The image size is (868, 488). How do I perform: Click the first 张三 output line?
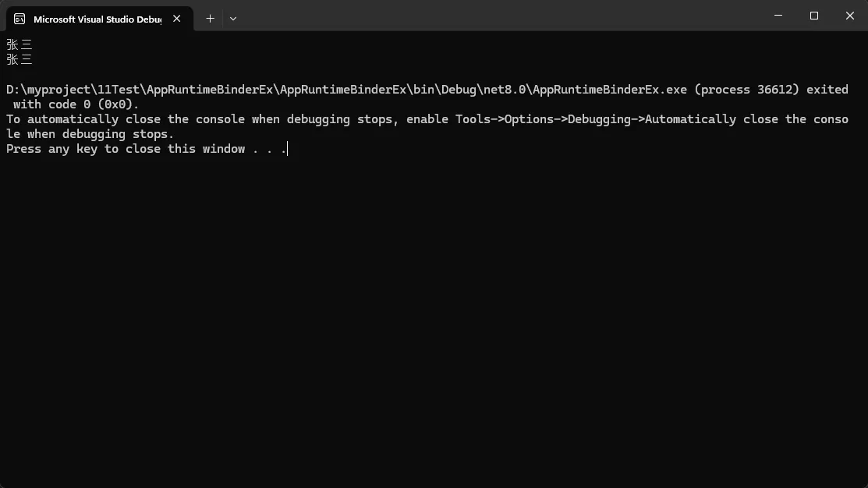(x=19, y=45)
